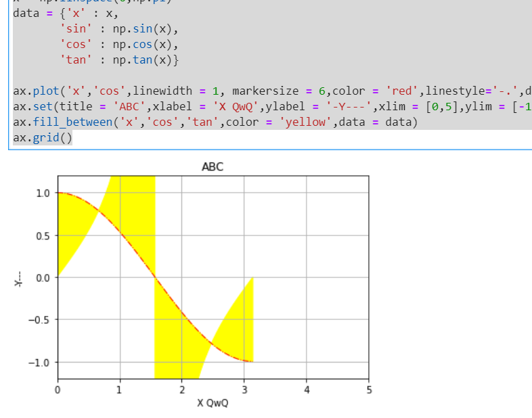Click the word set in ax.set
The width and height of the screenshot is (532, 418).
(43, 107)
